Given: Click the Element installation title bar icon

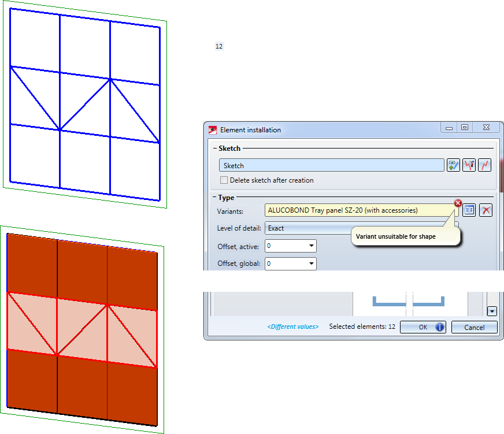Looking at the screenshot, I should 213,130.
